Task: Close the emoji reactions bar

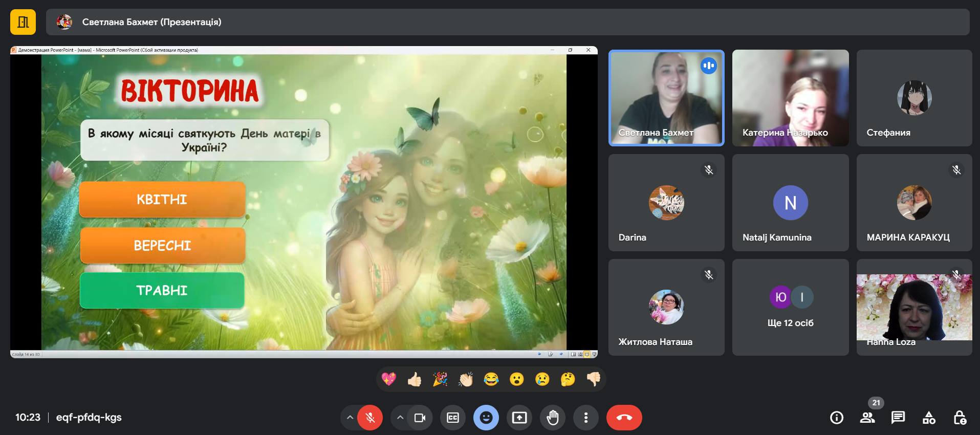Action: point(486,418)
